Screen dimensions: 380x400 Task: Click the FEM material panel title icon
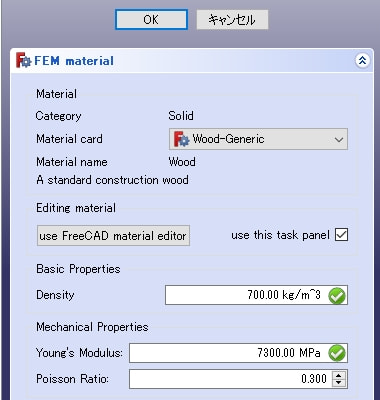tap(24, 60)
